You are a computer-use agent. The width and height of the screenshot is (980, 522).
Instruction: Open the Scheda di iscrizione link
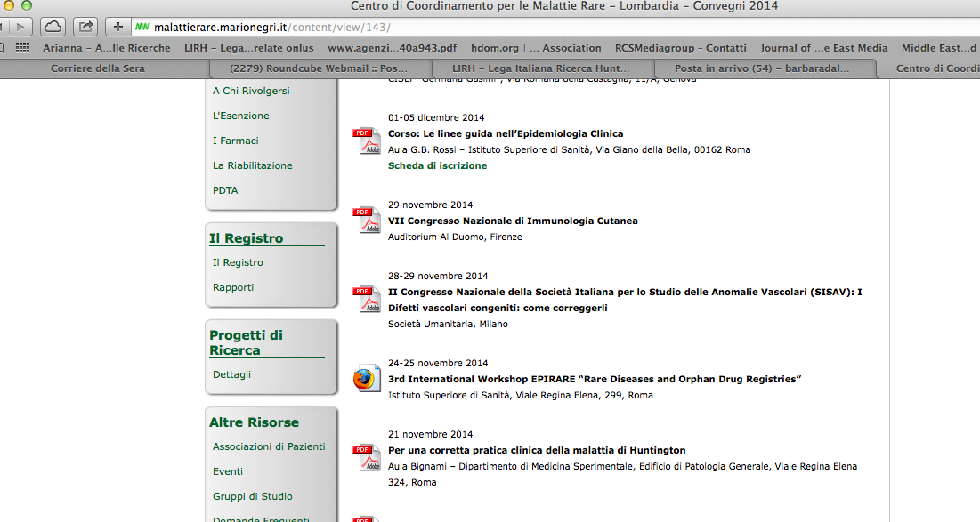(x=437, y=165)
